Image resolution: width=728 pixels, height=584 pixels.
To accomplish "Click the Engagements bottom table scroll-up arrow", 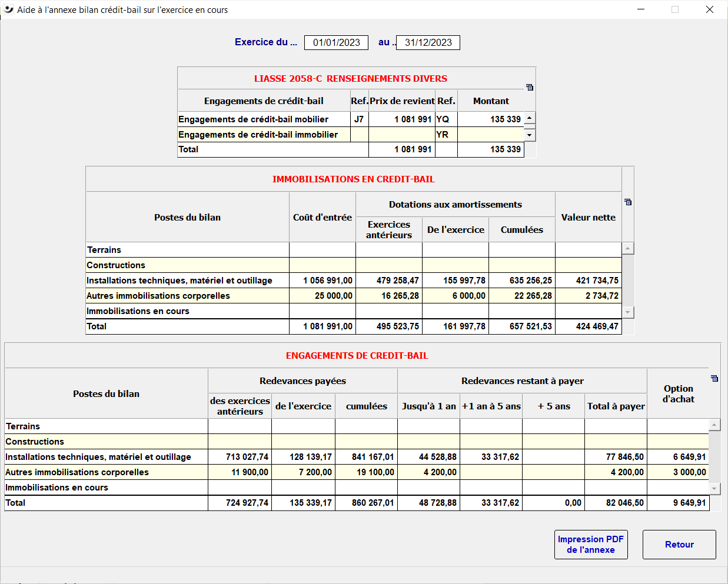I will 714,425.
